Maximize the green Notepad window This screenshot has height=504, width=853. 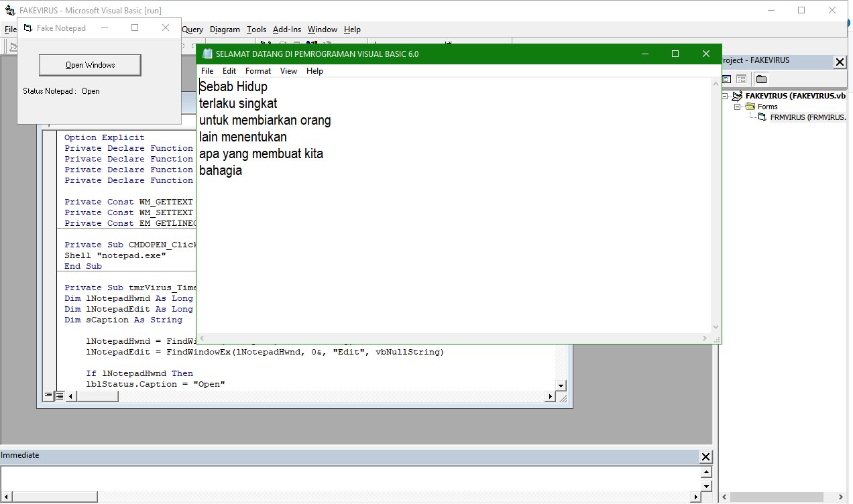675,54
